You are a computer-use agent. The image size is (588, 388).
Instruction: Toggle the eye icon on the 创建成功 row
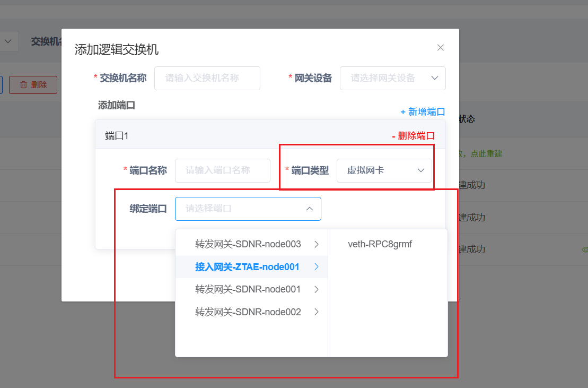pyautogui.click(x=585, y=249)
